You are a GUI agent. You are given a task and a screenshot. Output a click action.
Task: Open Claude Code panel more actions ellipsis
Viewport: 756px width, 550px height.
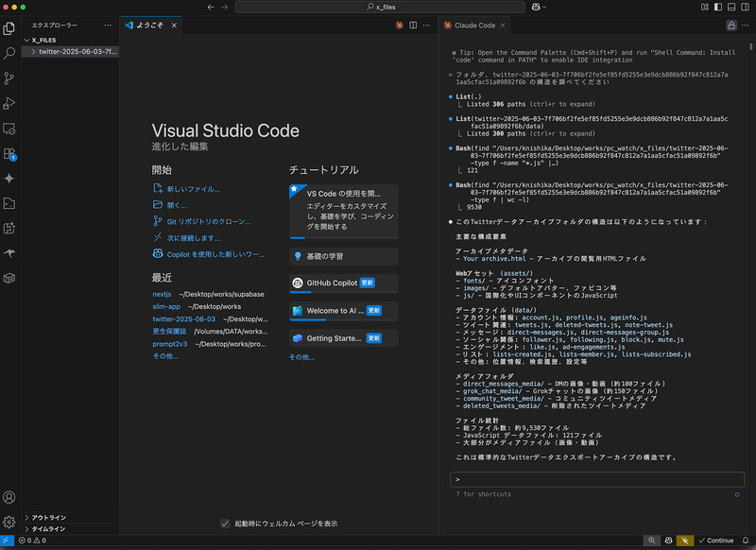(x=746, y=26)
